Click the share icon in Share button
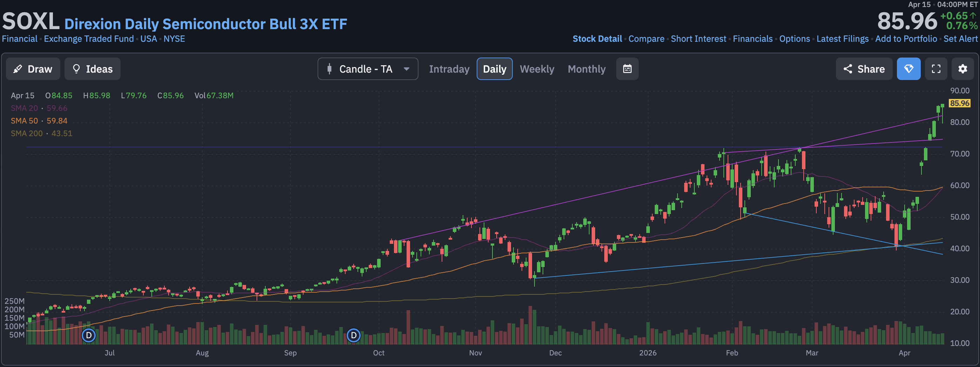This screenshot has width=980, height=367. tap(848, 69)
